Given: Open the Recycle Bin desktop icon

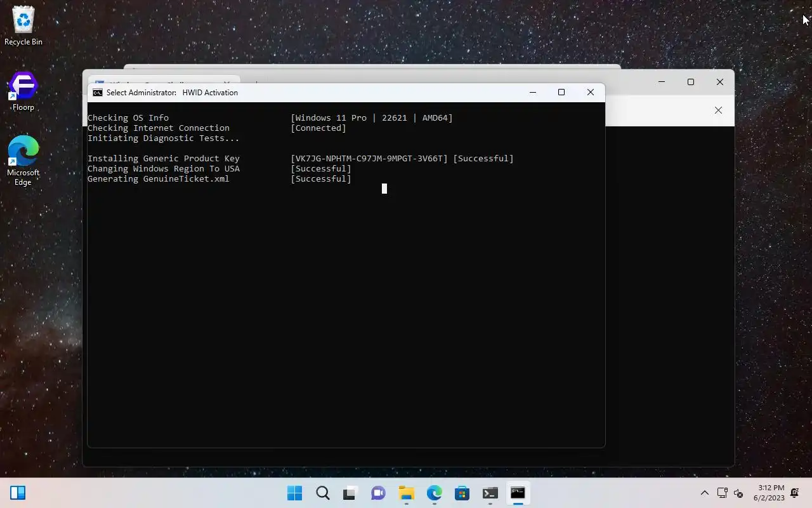Looking at the screenshot, I should (23, 26).
